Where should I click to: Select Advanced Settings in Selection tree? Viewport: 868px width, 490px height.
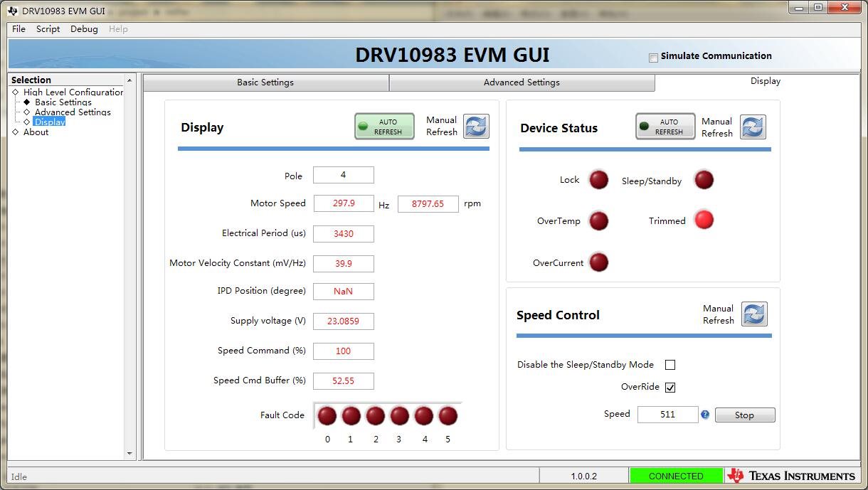point(73,112)
